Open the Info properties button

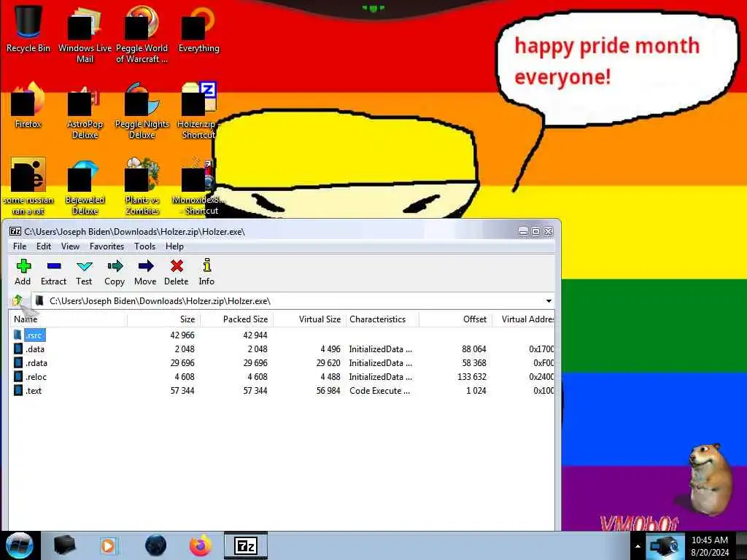pos(206,272)
